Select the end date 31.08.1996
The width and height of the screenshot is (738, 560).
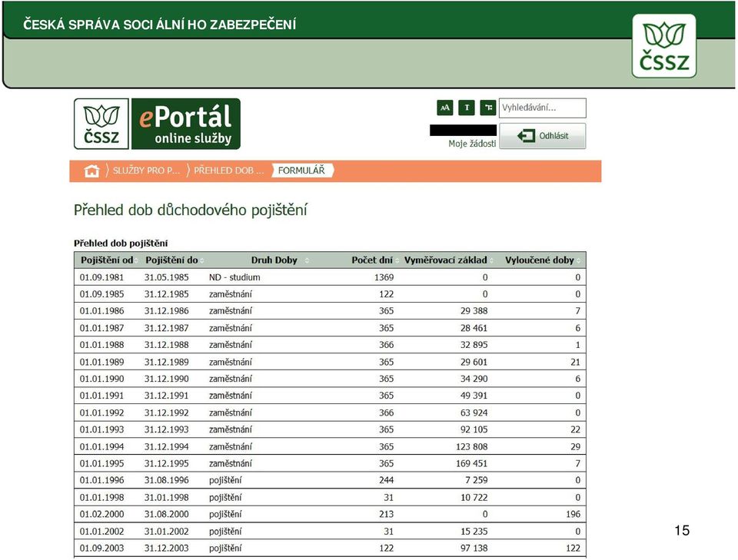pyautogui.click(x=167, y=481)
